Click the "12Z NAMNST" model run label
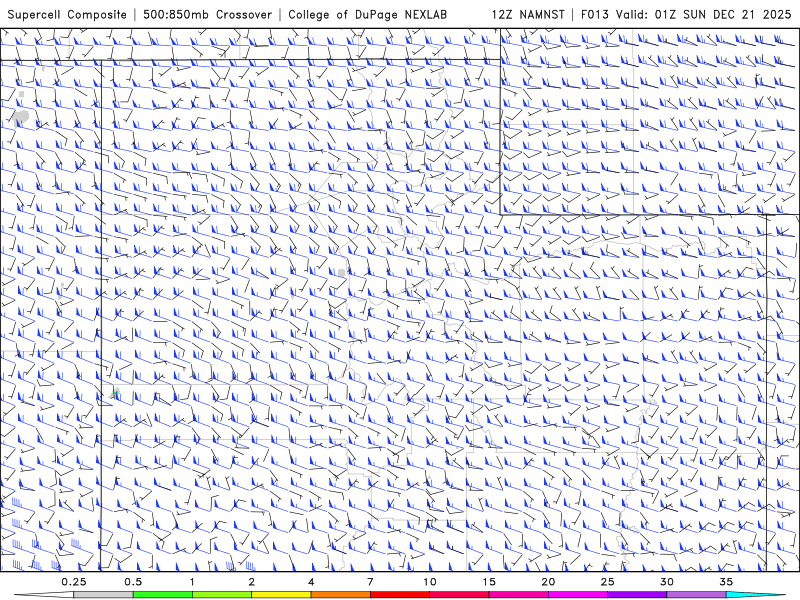800x600 pixels. [x=528, y=15]
